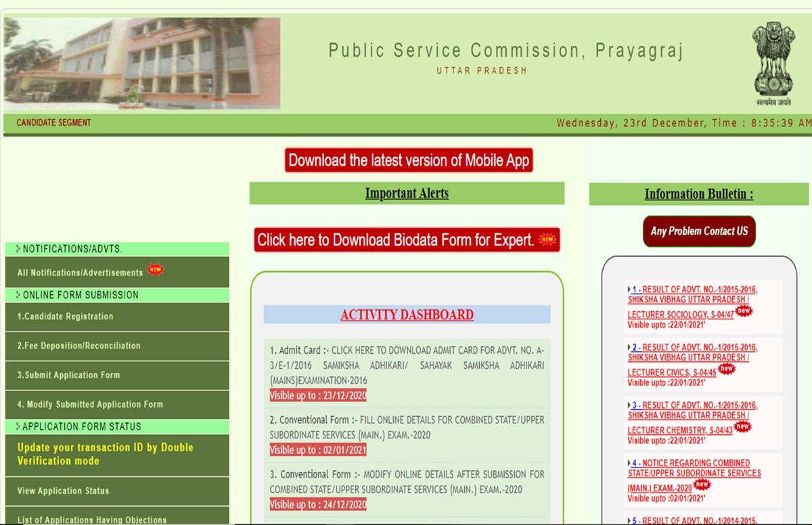Open View Application Status menu item
Viewport: 812px width, 525px height.
tap(63, 491)
